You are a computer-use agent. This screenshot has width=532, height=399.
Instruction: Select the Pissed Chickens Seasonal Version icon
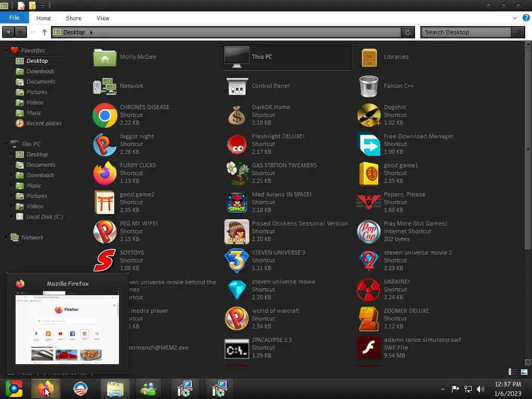point(237,232)
